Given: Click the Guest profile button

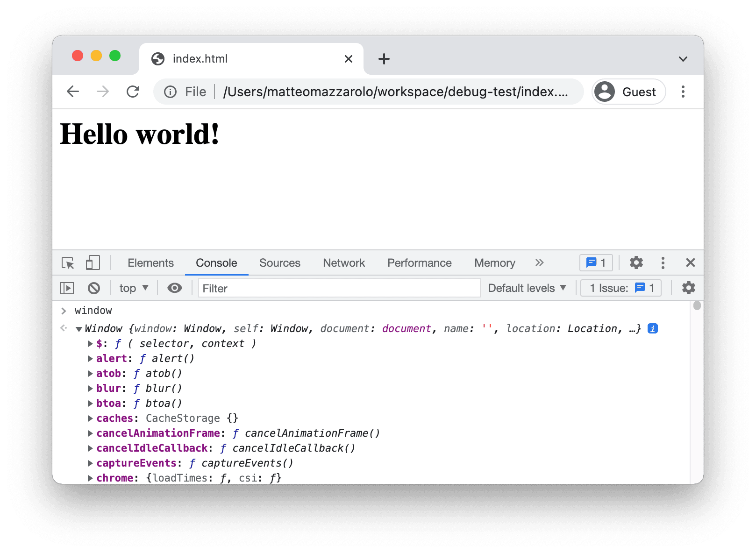Looking at the screenshot, I should pos(628,92).
